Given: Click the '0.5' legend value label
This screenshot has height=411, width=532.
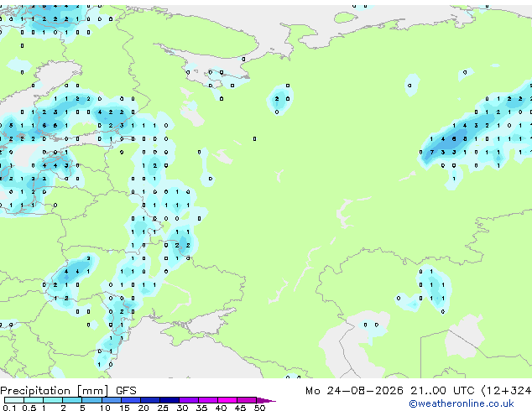Looking at the screenshot, I should (x=29, y=408).
